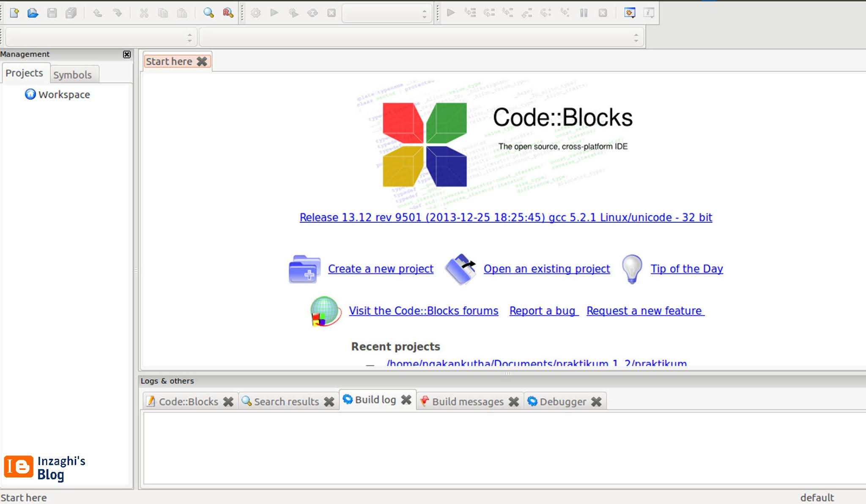Expand the Workspace tree item
The image size is (866, 504).
click(63, 94)
